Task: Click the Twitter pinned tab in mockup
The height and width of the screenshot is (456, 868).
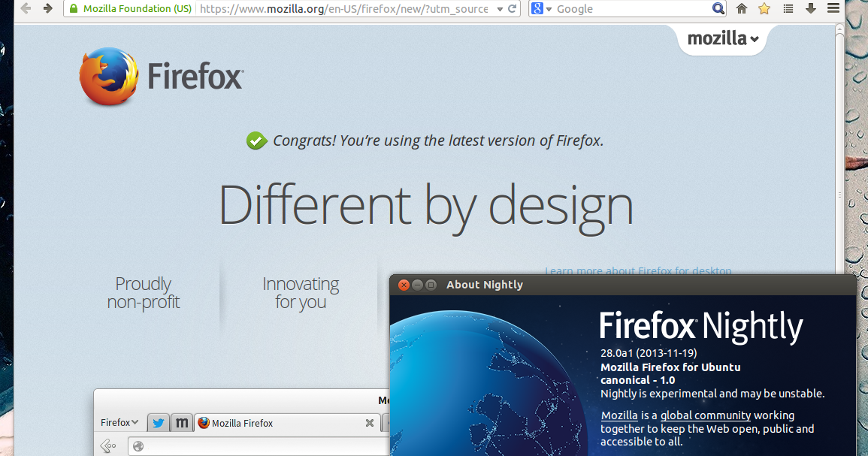Action: [x=159, y=423]
